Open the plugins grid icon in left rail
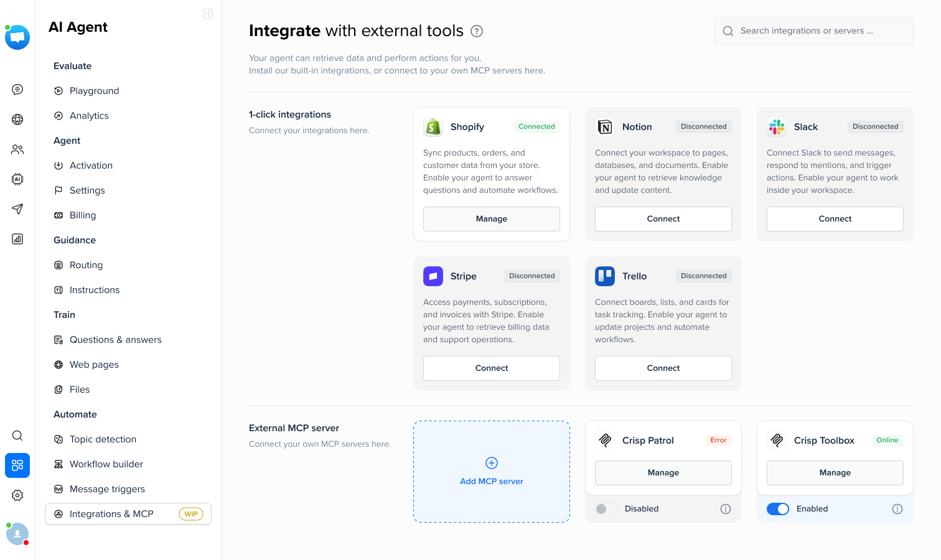Screen dimensions: 941x560 (17, 465)
